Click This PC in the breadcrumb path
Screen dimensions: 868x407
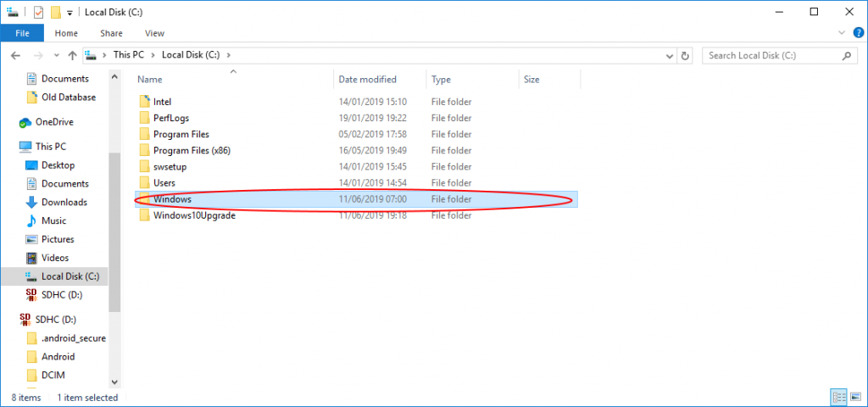[129, 55]
